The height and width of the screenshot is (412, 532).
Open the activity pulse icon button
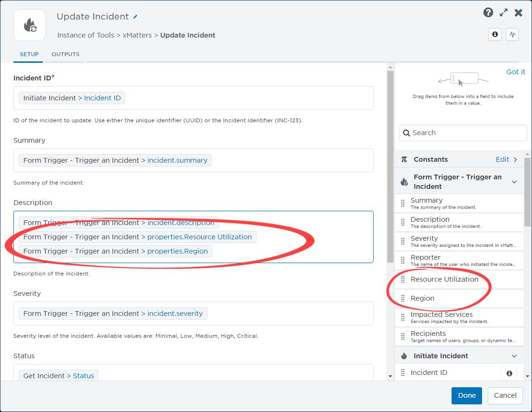point(512,34)
